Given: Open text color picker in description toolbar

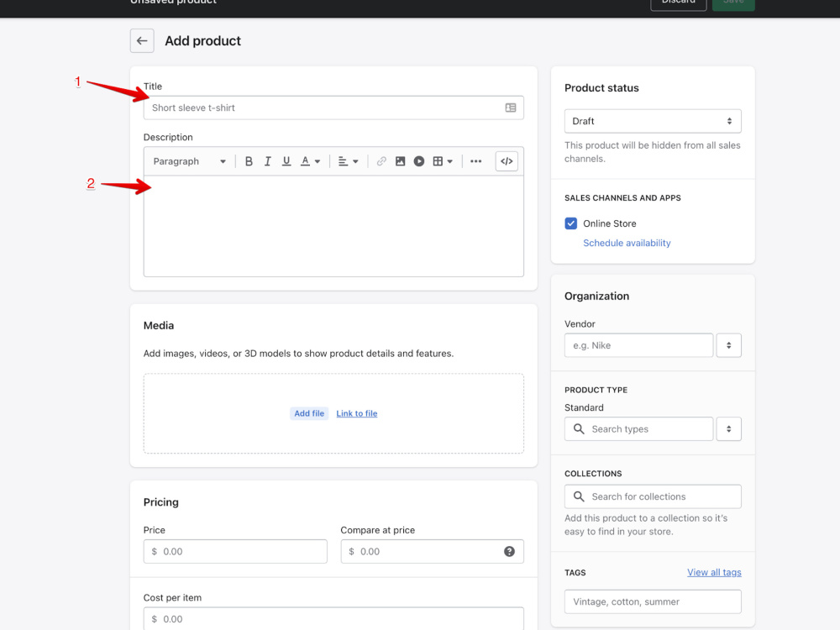Looking at the screenshot, I should (310, 161).
